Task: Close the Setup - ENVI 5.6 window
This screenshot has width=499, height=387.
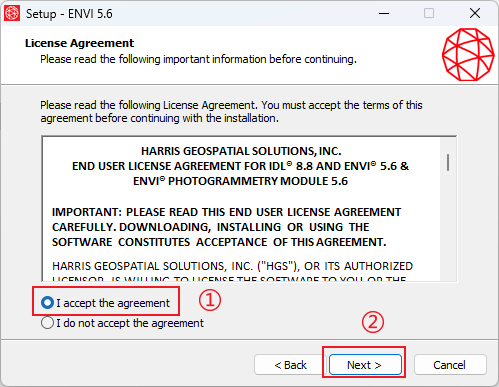Action: pyautogui.click(x=475, y=13)
